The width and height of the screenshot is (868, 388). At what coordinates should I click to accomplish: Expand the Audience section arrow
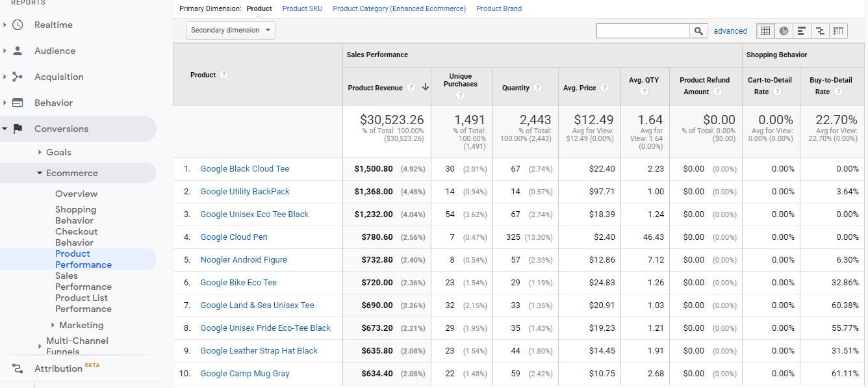pyautogui.click(x=5, y=51)
